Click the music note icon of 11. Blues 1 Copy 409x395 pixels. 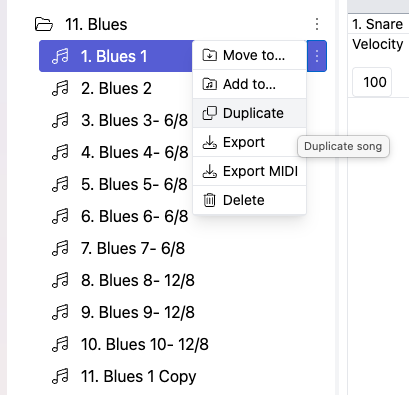[x=60, y=376]
